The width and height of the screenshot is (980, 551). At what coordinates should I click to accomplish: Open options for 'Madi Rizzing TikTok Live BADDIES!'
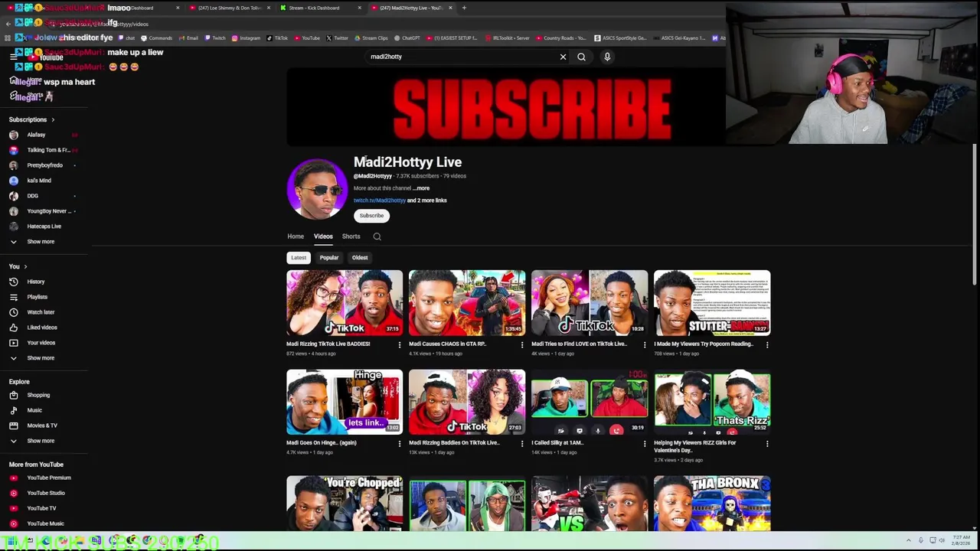click(x=399, y=344)
